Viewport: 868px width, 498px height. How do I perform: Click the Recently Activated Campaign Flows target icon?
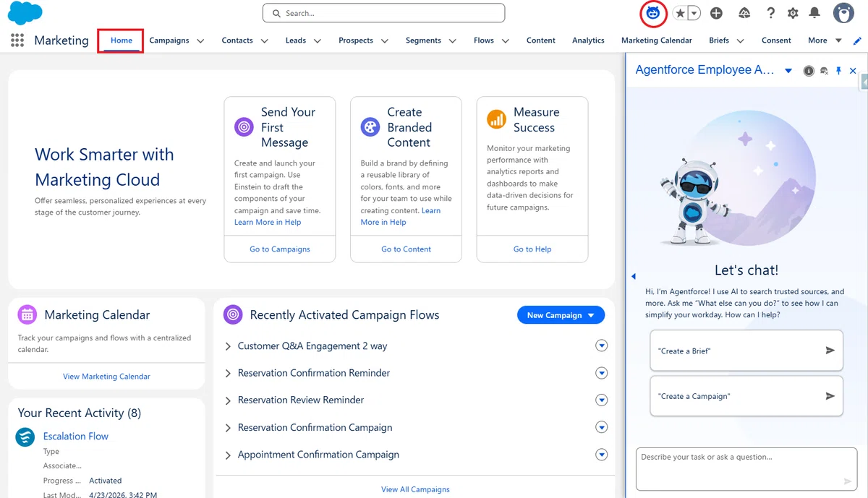pyautogui.click(x=233, y=314)
